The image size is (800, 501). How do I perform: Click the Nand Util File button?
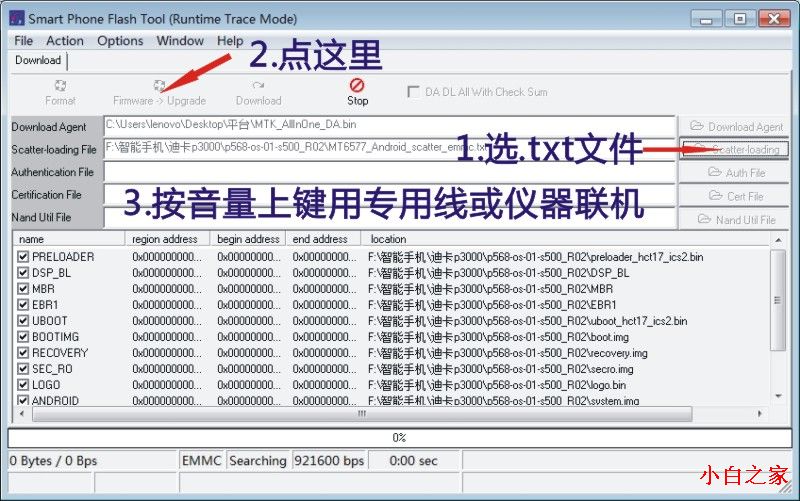coord(734,219)
